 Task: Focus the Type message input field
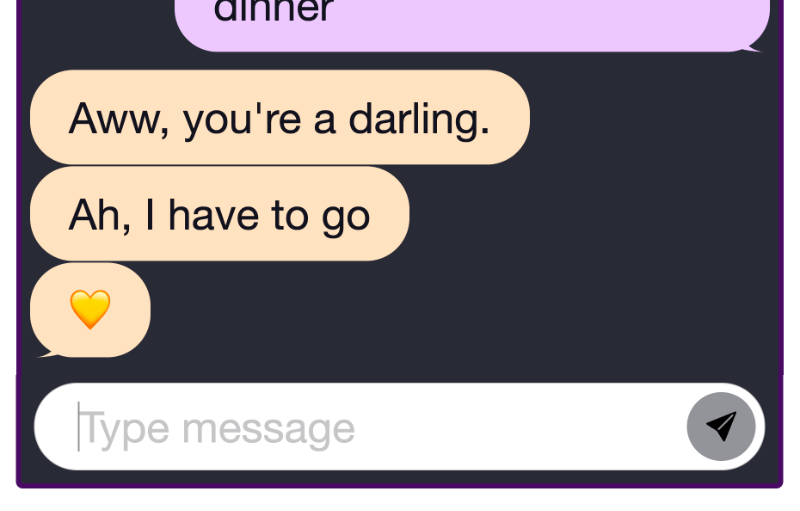click(x=399, y=426)
